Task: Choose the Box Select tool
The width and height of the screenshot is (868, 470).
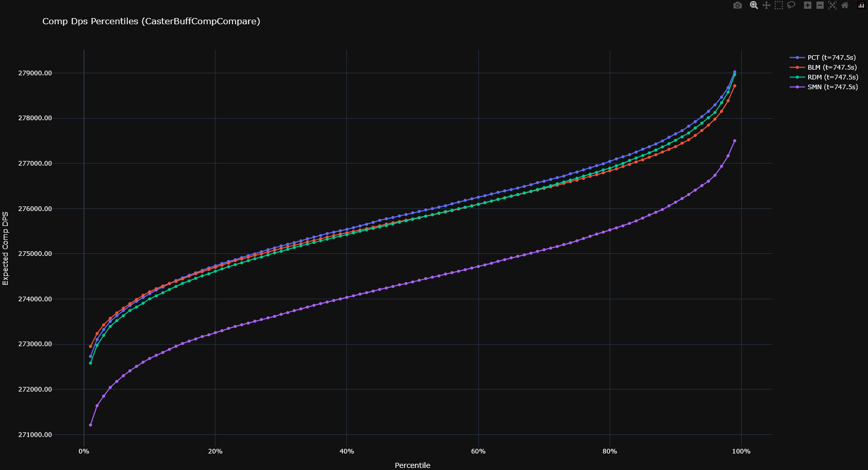Action: coord(779,5)
